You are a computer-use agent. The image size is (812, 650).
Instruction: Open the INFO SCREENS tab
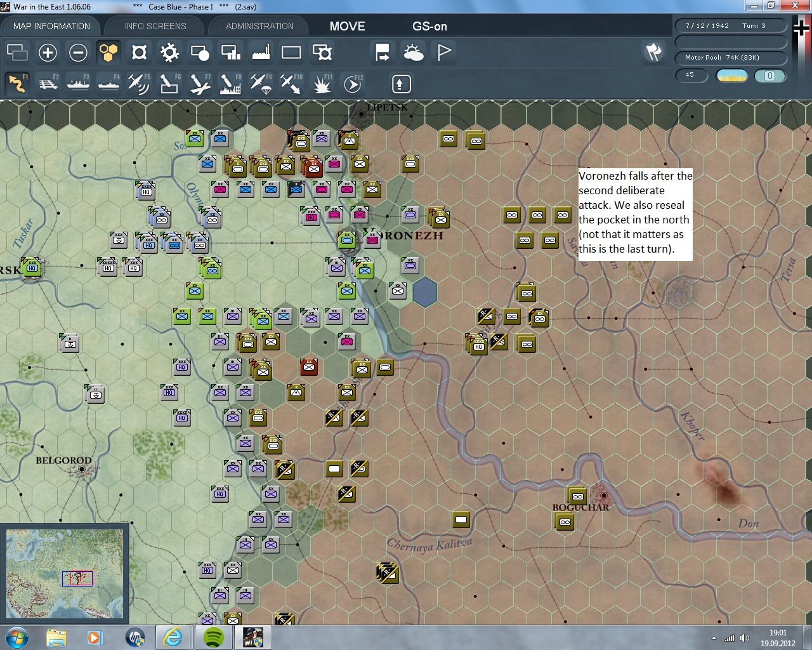coord(155,26)
